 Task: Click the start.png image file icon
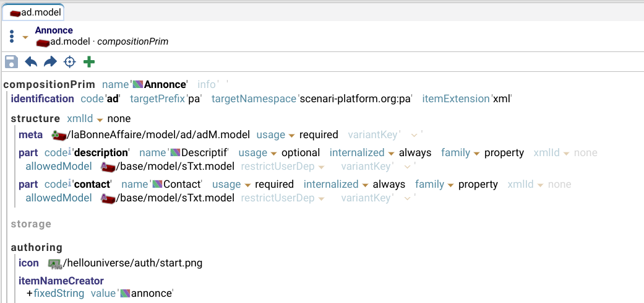pos(54,263)
